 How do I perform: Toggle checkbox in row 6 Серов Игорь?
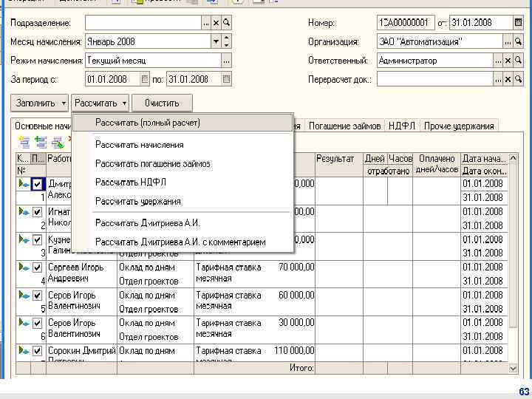[x=37, y=323]
